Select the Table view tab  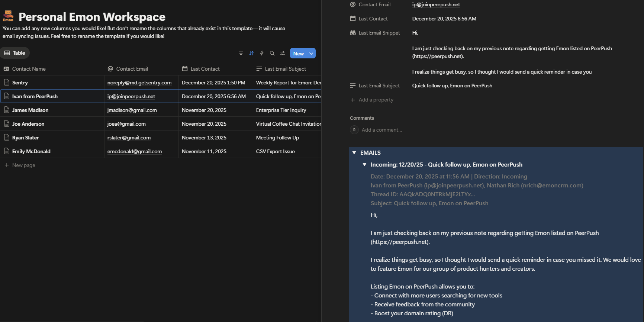15,53
